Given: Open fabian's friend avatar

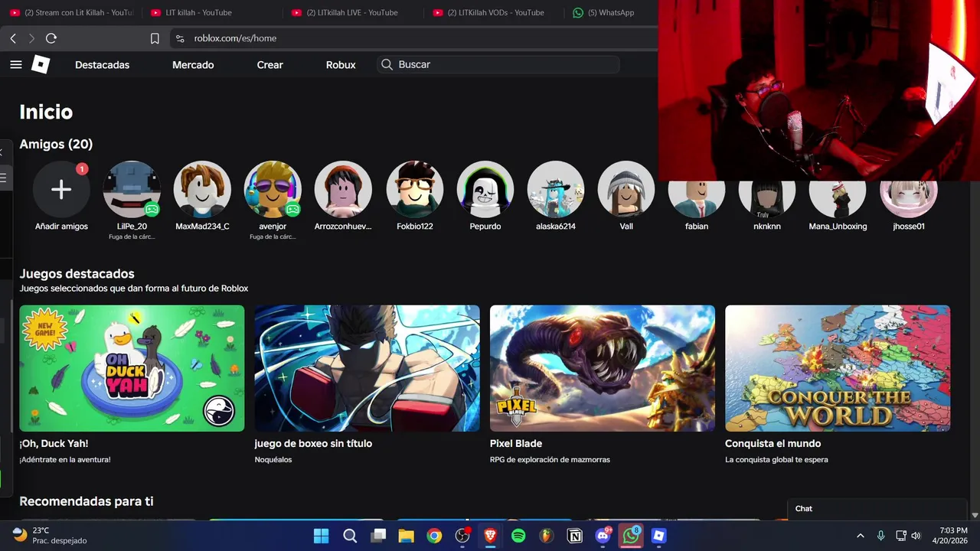Looking at the screenshot, I should [x=697, y=199].
